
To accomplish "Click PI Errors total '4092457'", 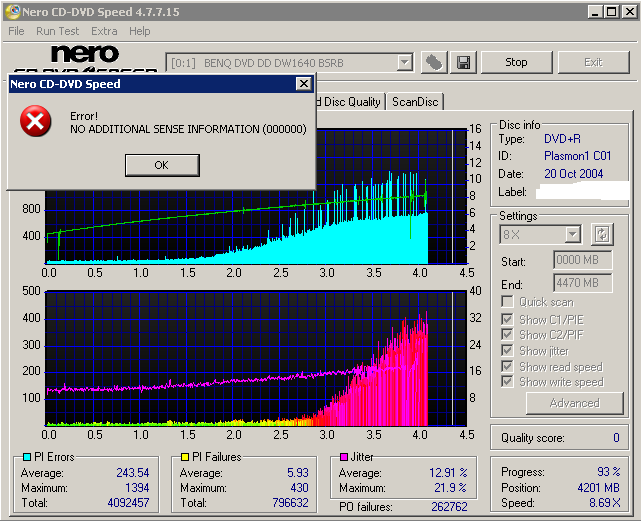I will point(128,503).
